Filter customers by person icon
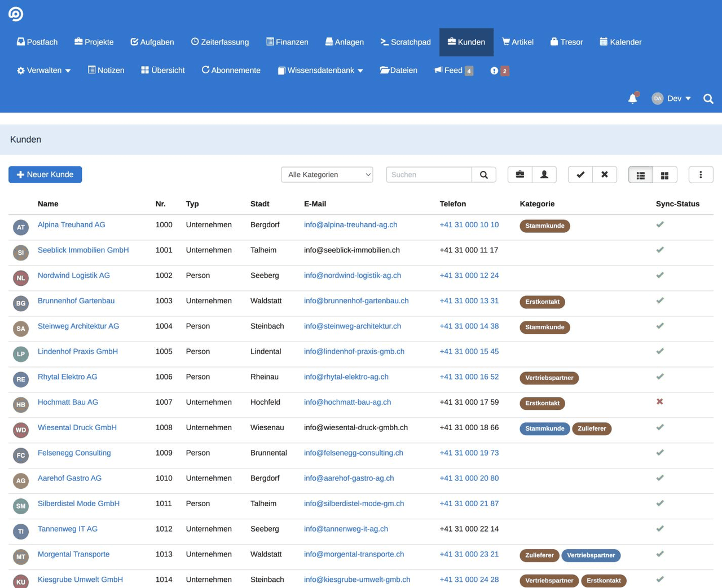This screenshot has width=722, height=588. 544,175
